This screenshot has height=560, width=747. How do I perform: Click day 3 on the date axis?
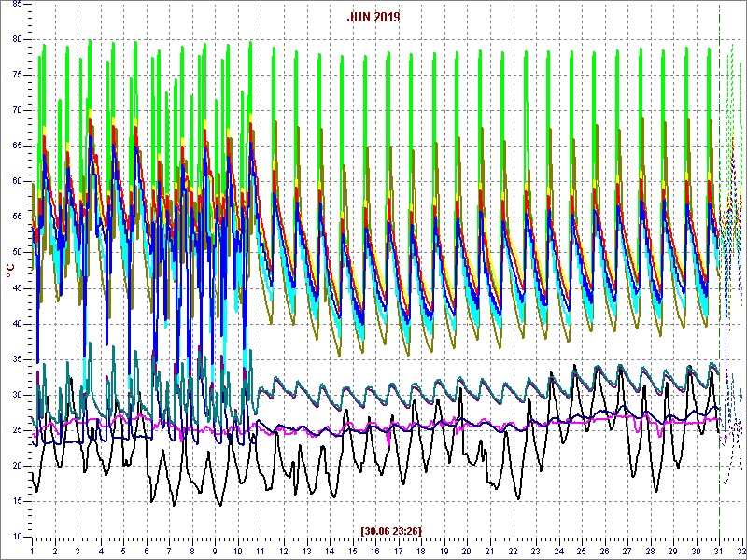78,552
